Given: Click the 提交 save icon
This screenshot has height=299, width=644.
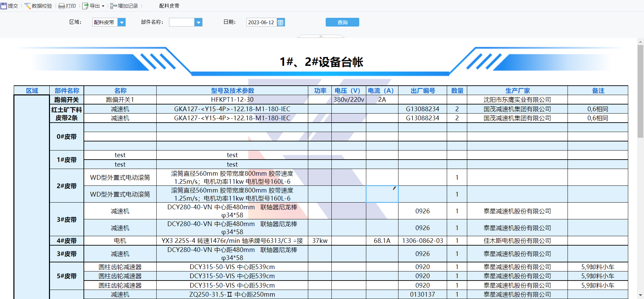Looking at the screenshot, I should click(4, 6).
